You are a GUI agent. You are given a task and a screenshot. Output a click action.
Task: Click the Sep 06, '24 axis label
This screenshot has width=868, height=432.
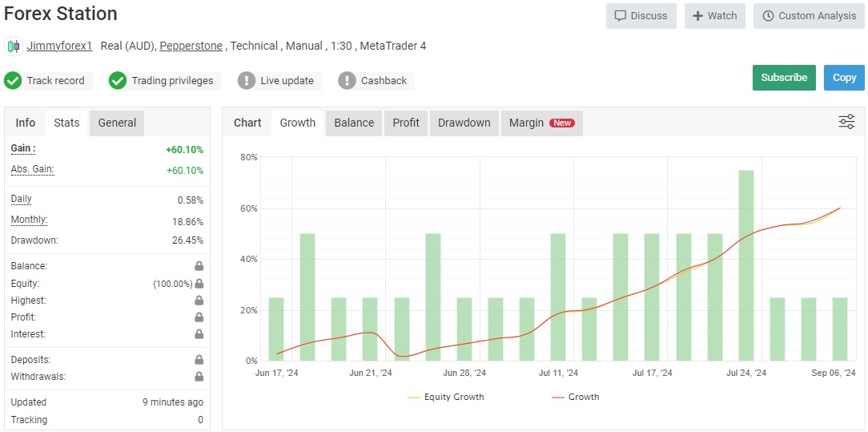click(835, 373)
